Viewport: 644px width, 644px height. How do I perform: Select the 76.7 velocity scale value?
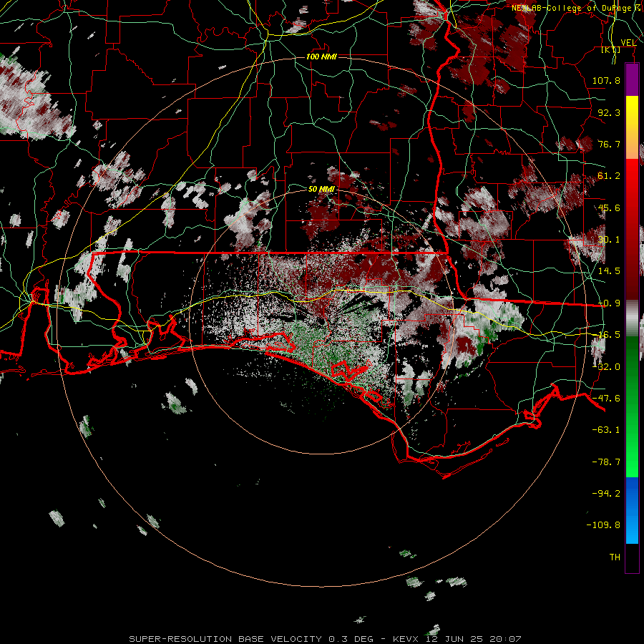[609, 144]
